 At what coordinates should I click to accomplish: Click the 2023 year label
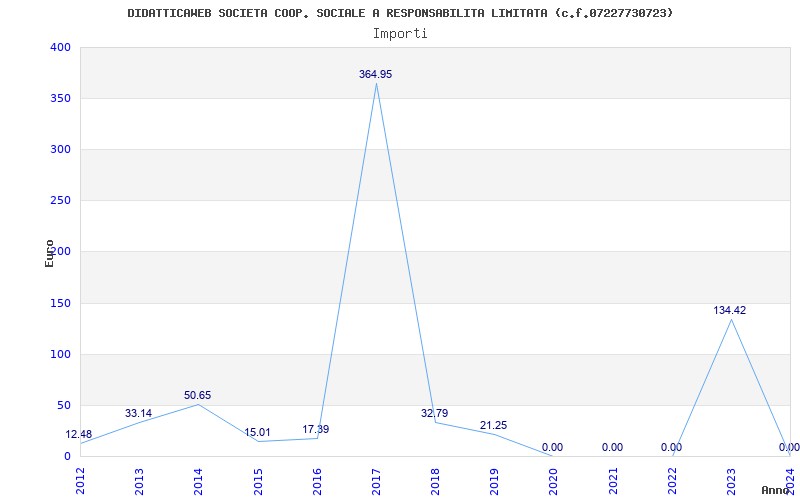pyautogui.click(x=731, y=481)
